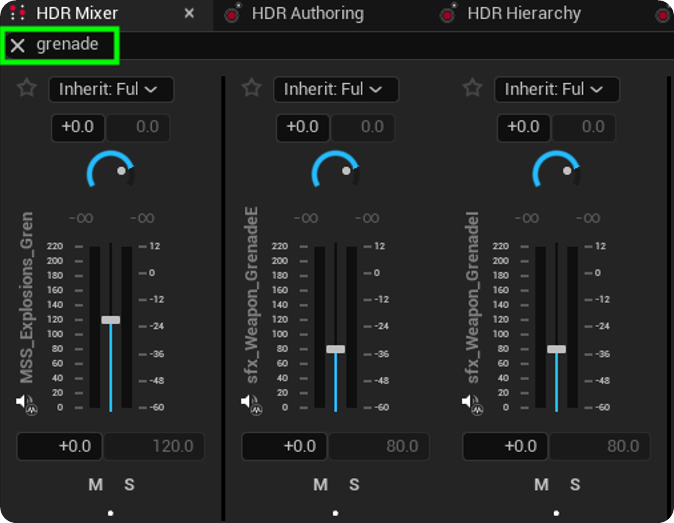Switch to the HDR Authoring tab
674x523 pixels.
tap(308, 13)
